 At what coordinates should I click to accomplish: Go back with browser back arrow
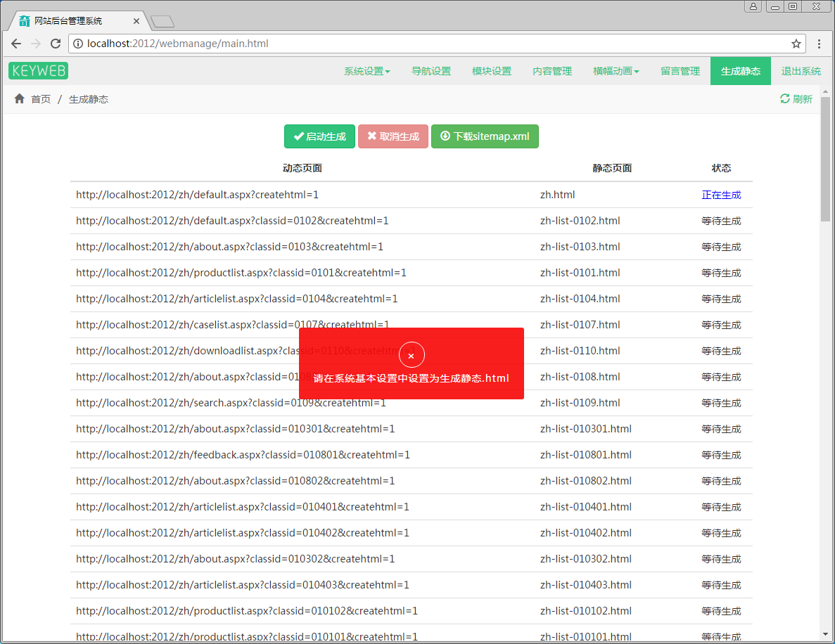[16, 44]
